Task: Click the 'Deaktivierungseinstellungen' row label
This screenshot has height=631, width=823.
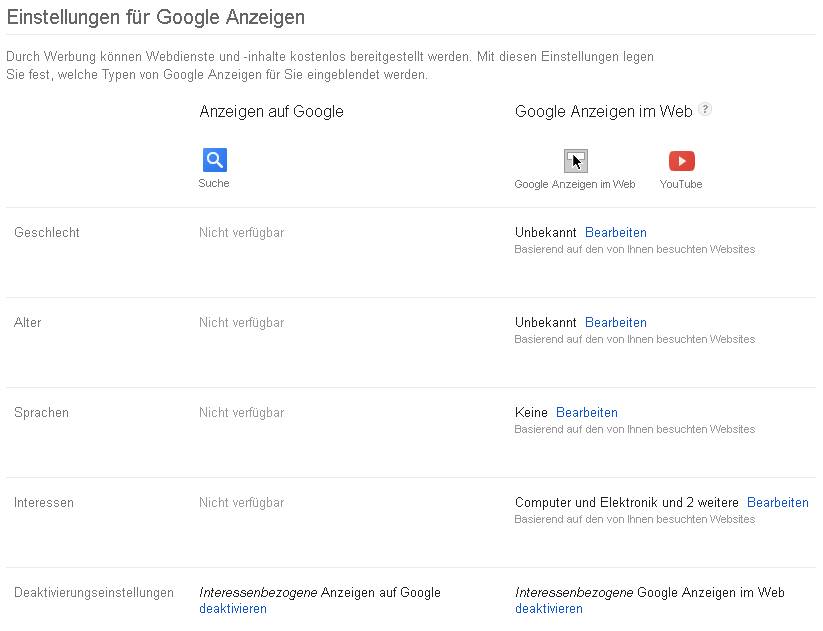Action: point(94,593)
